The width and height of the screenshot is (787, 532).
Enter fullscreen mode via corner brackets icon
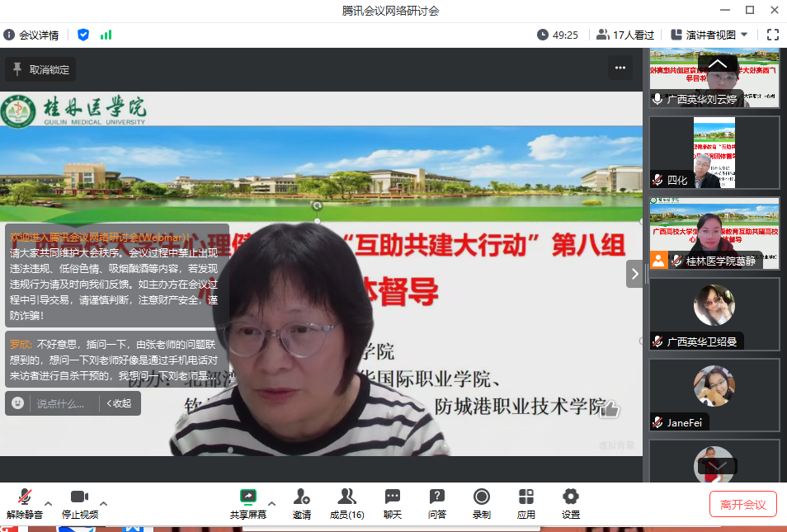(x=773, y=35)
